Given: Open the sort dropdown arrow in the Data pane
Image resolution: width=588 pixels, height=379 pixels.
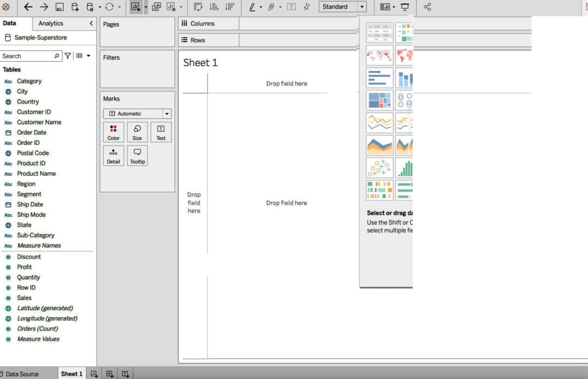Looking at the screenshot, I should pyautogui.click(x=89, y=56).
